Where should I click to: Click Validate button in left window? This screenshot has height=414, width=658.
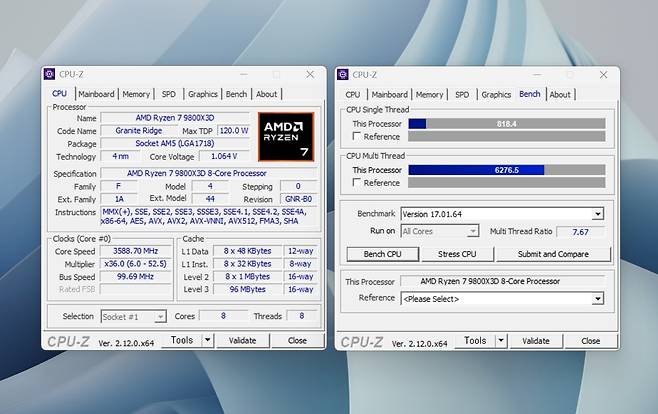[x=243, y=340]
